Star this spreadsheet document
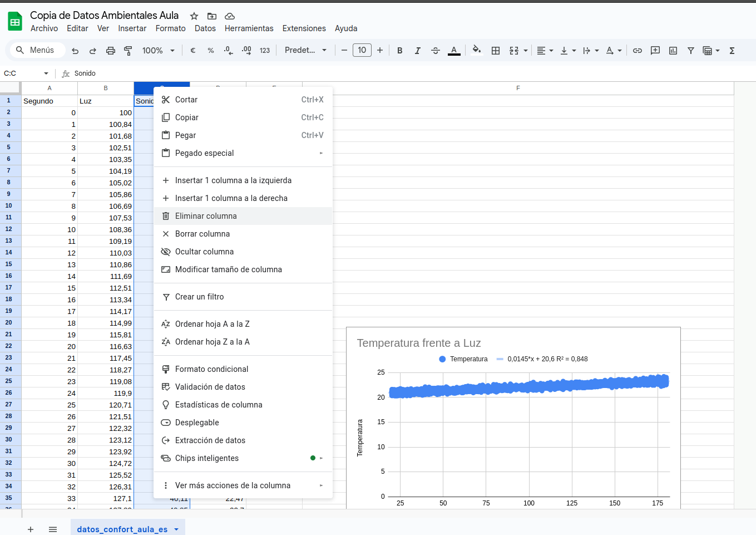 pyautogui.click(x=194, y=16)
